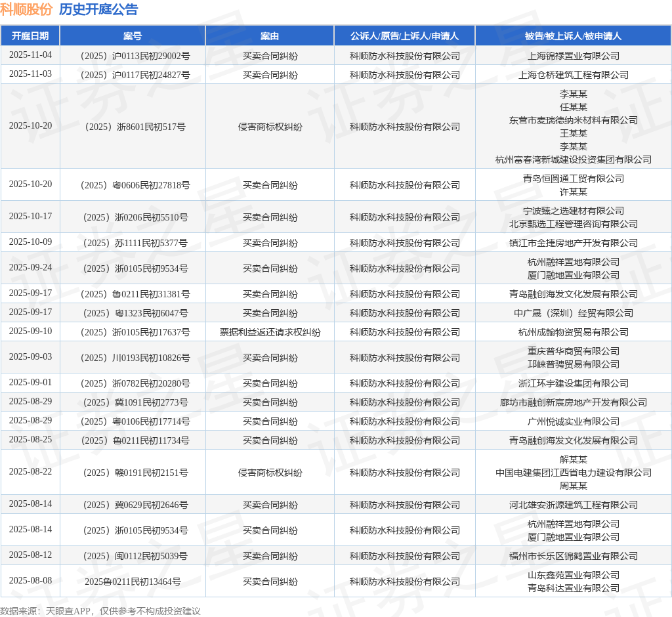
Task: Click defendant 浙江环宇建设集团有限公司
Action: 574,383
